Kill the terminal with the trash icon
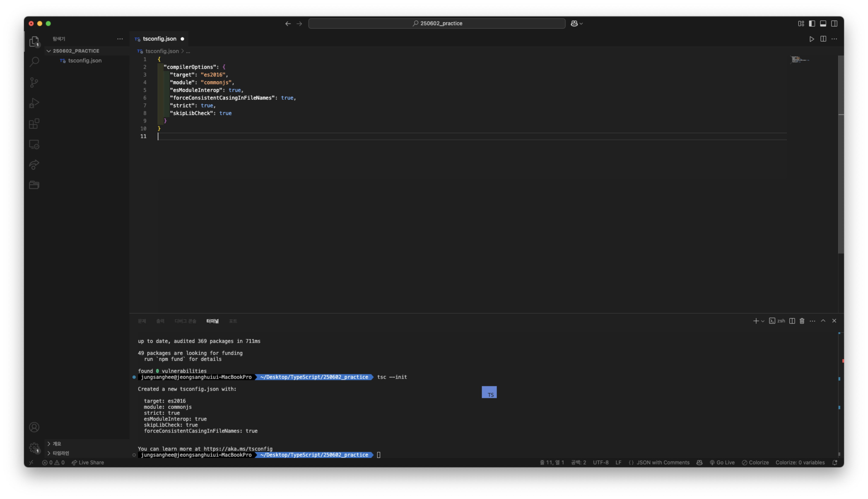Viewport: 868px width, 499px height. 802,321
